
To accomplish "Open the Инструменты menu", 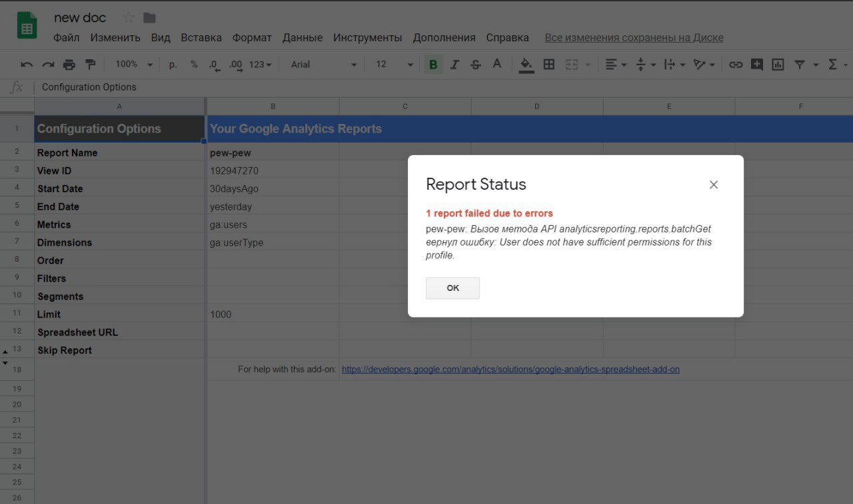I will click(368, 38).
